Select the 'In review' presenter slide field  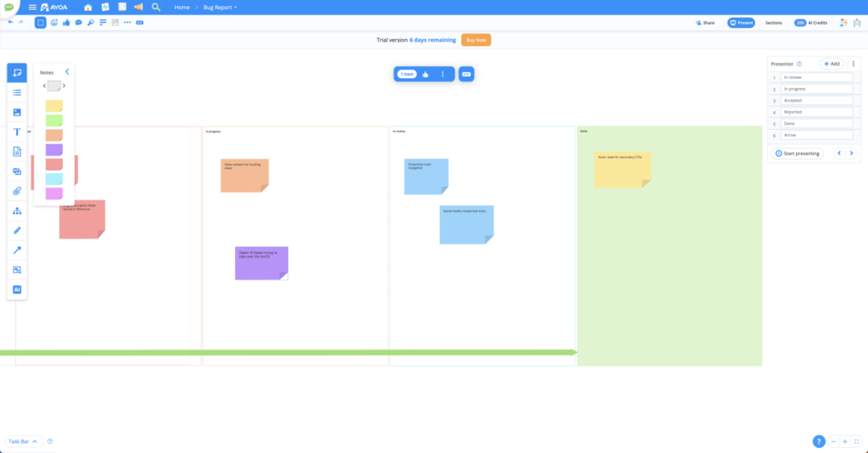click(x=816, y=77)
